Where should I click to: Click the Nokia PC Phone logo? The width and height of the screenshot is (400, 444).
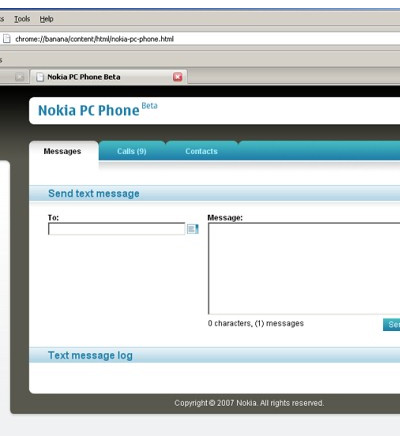[x=98, y=110]
